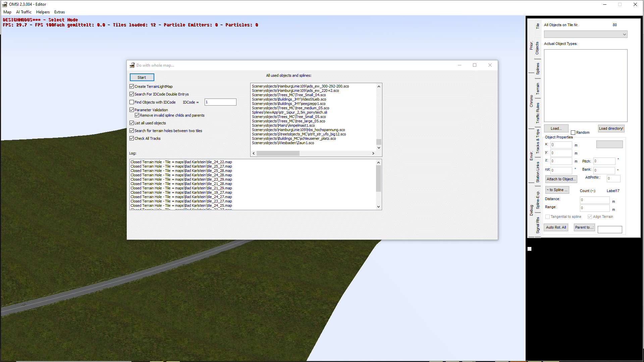The width and height of the screenshot is (644, 362).
Task: Click the objects list scroll-left arrow
Action: click(254, 154)
